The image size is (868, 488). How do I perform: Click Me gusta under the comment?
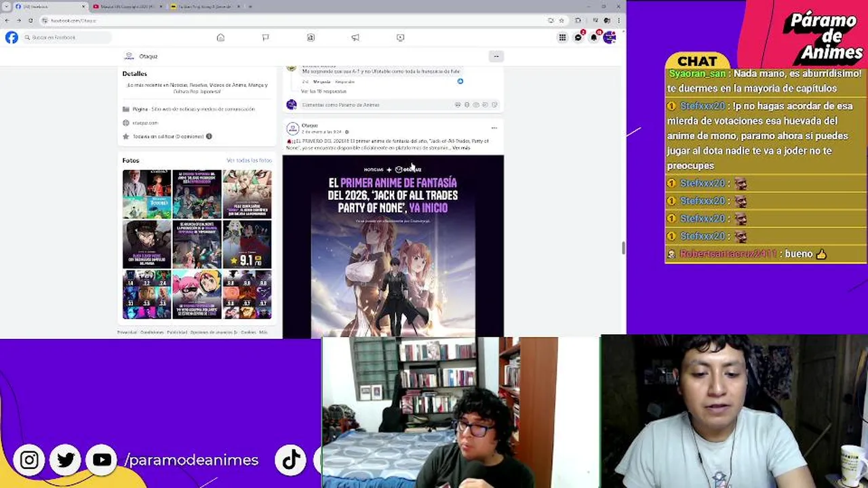(321, 81)
